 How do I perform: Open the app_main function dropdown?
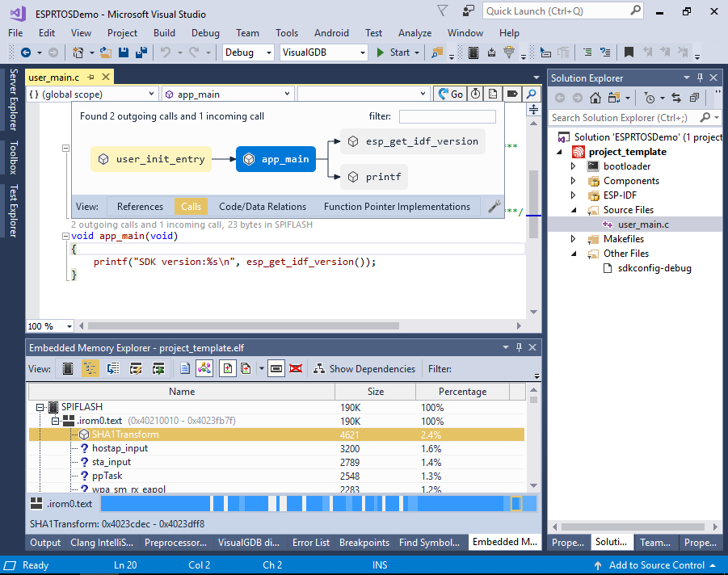point(228,94)
